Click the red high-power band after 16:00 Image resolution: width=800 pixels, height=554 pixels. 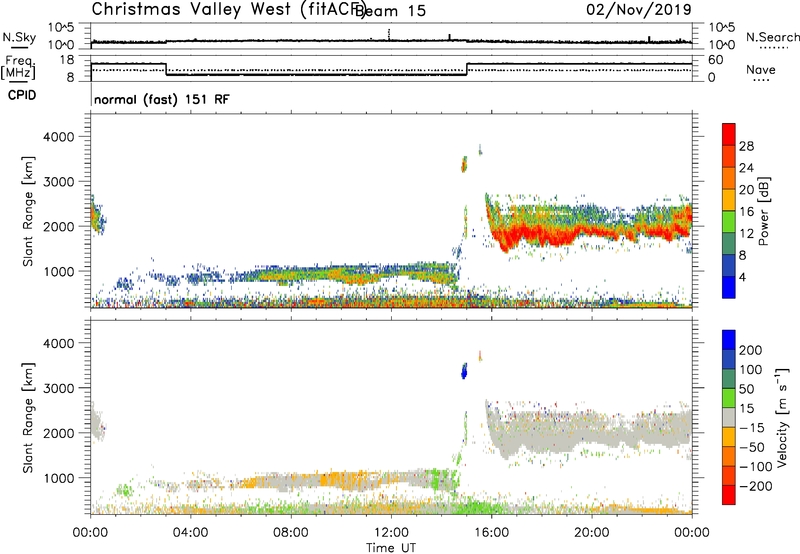pos(587,231)
